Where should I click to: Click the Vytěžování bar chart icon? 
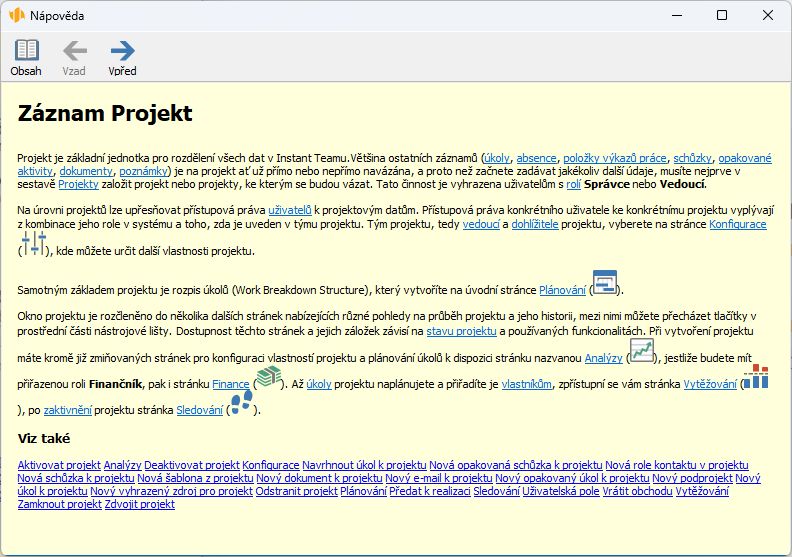(756, 377)
